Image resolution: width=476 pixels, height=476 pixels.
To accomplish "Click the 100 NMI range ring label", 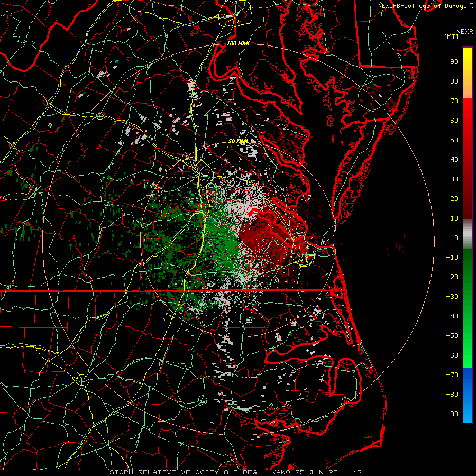I will click(x=238, y=43).
